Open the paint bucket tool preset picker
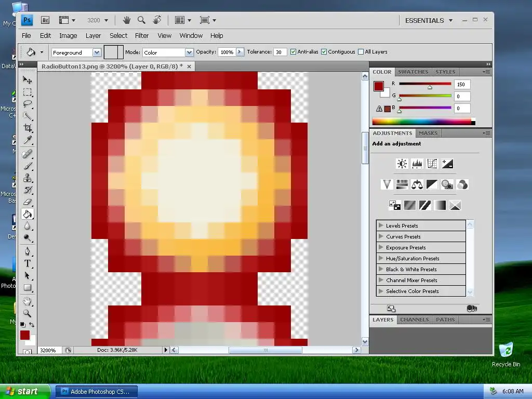This screenshot has width=532, height=399. (42, 52)
